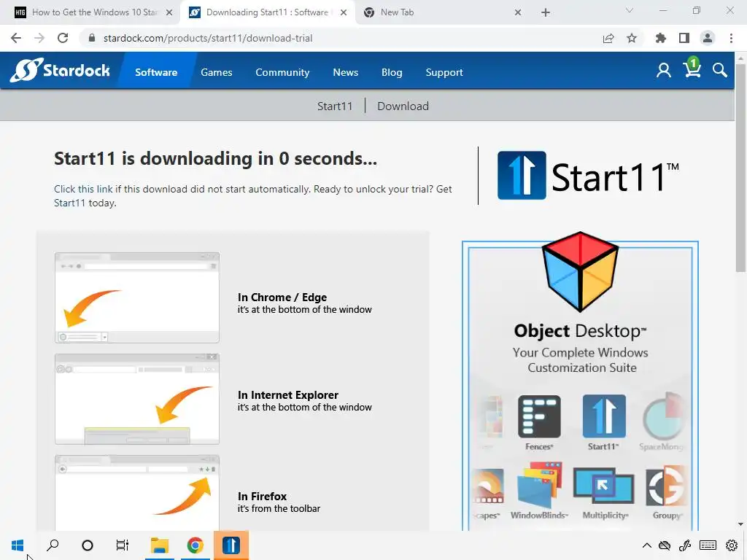Open the Windows Start button
This screenshot has height=560, width=747.
[18, 545]
